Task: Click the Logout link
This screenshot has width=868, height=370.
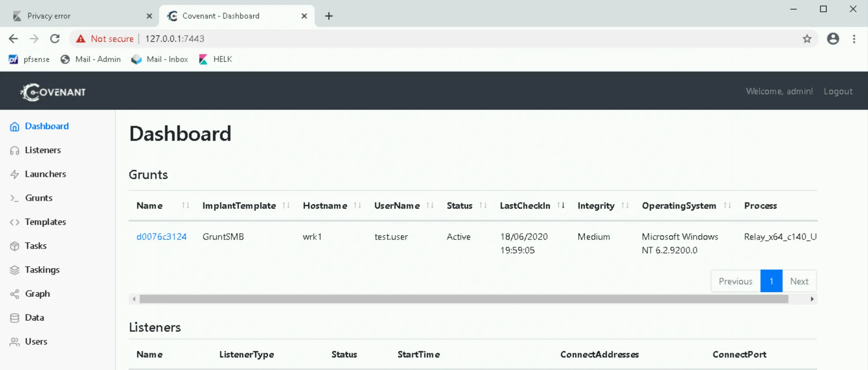Action: (838, 91)
